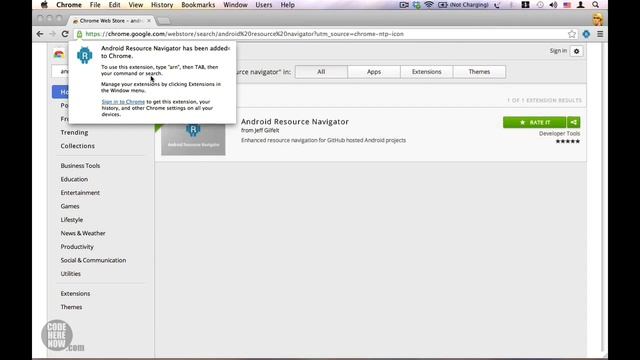
Task: Open the Utilities category
Action: 71,273
